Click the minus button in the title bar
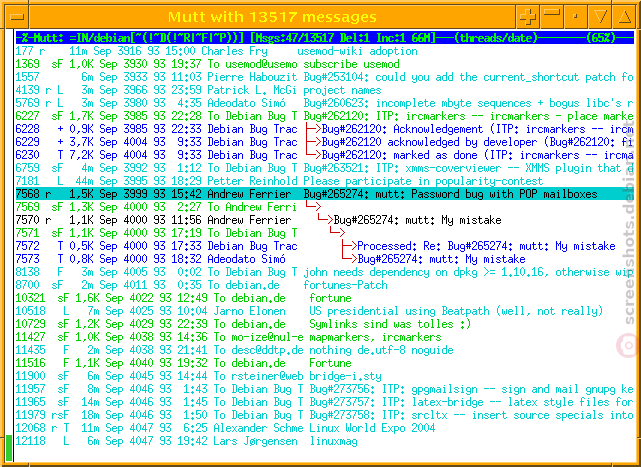Image resolution: width=641 pixels, height=467 pixels. [551, 17]
